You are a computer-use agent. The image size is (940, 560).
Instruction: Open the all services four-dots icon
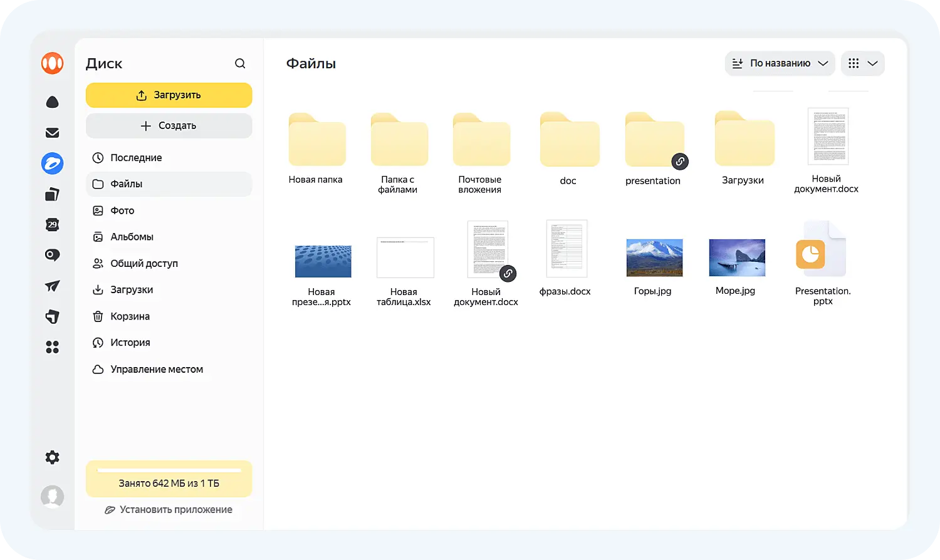pos(53,347)
